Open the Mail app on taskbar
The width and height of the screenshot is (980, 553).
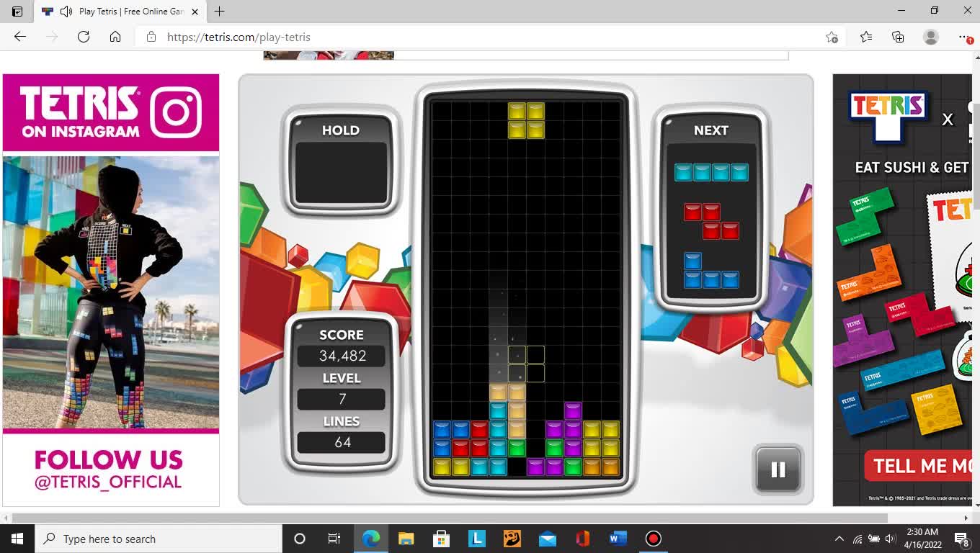tap(548, 539)
